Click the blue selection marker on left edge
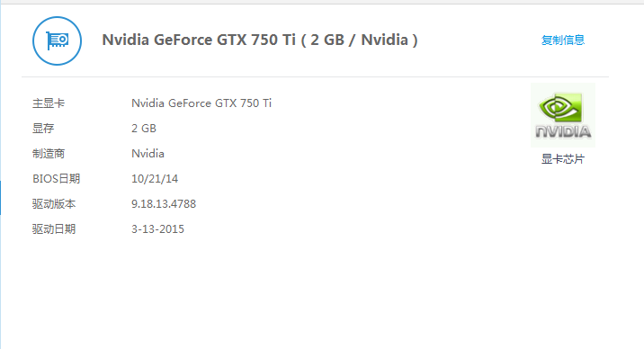 point(0,198)
